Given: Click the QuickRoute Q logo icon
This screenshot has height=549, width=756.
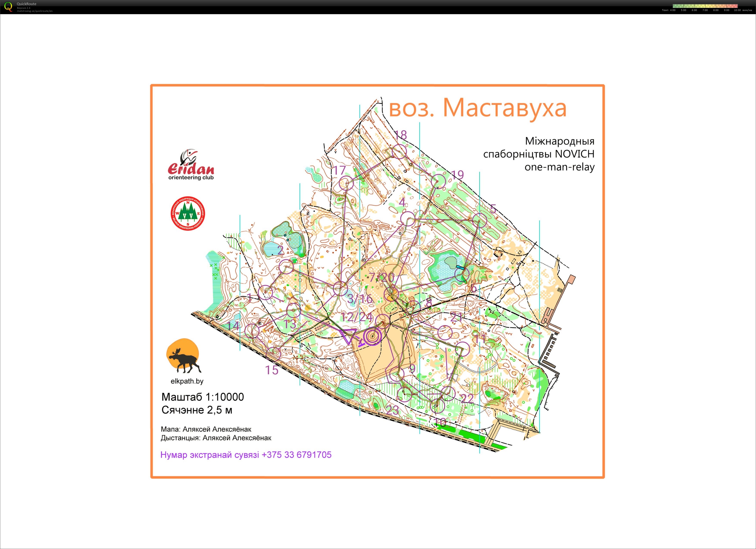Looking at the screenshot, I should [8, 7].
